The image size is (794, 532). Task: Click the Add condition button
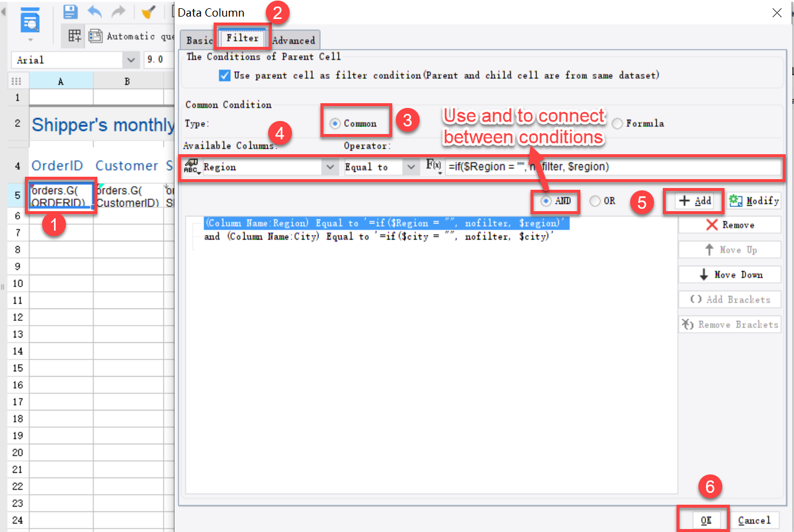pyautogui.click(x=693, y=200)
